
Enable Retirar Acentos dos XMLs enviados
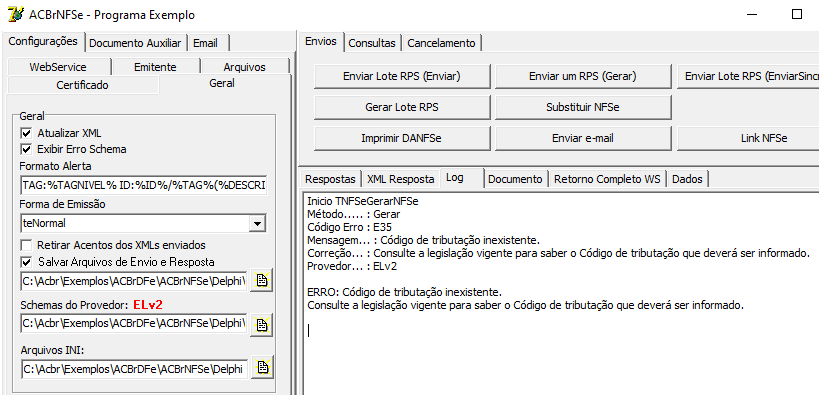coord(26,245)
